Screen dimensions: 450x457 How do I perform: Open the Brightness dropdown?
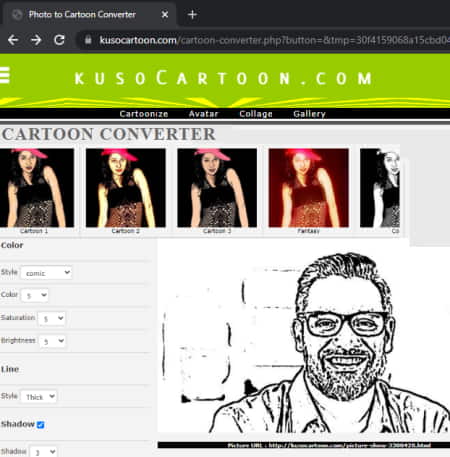(x=52, y=341)
